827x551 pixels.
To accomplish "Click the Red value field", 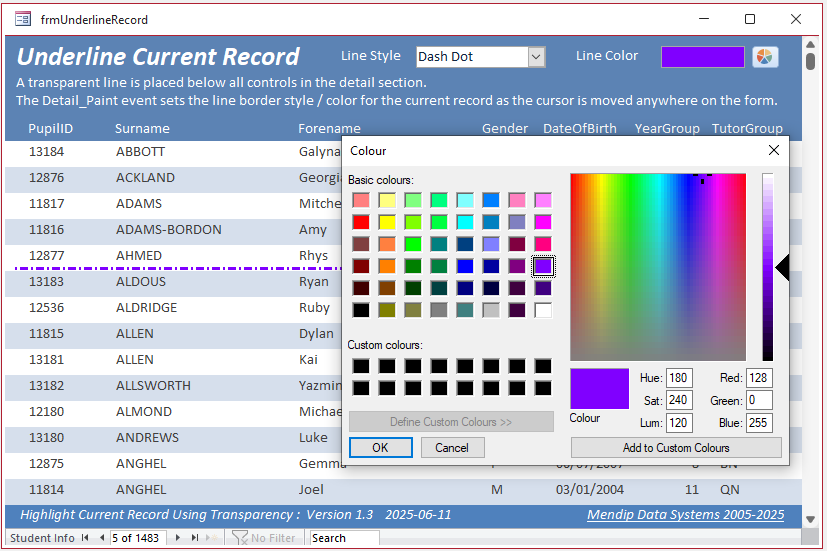I will coord(759,378).
